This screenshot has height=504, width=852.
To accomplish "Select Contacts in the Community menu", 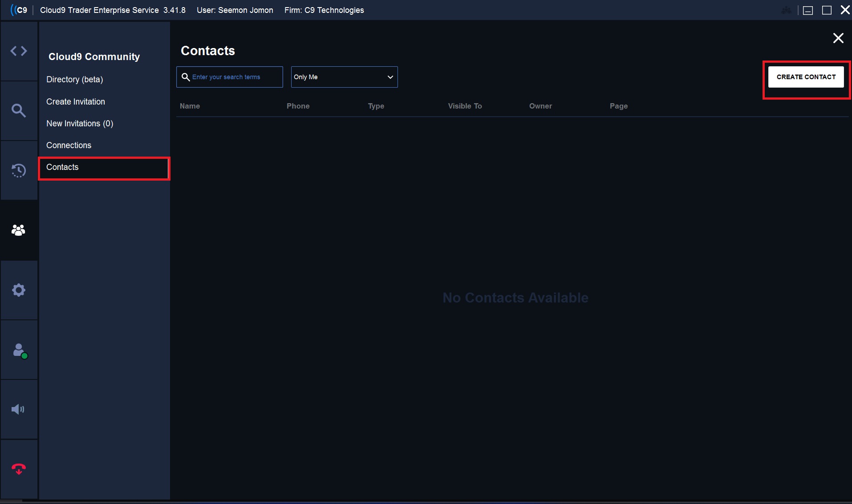I will coord(104,168).
